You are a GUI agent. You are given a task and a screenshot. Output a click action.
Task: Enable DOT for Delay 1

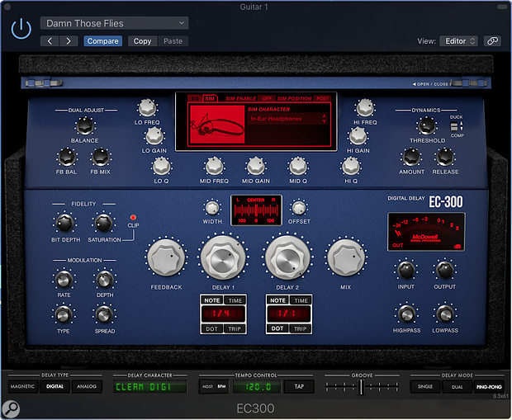212,328
